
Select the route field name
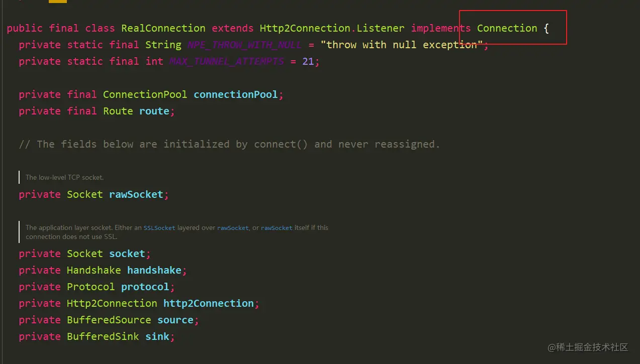(154, 111)
